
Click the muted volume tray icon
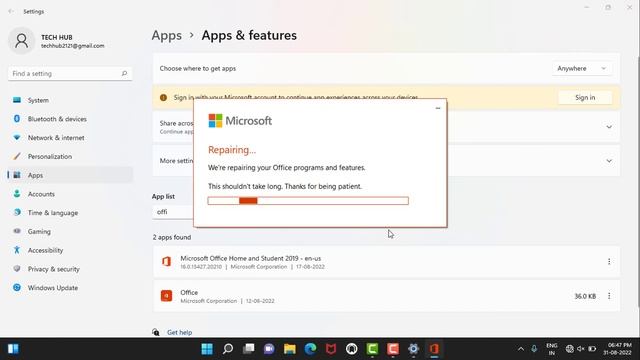pyautogui.click(x=580, y=349)
